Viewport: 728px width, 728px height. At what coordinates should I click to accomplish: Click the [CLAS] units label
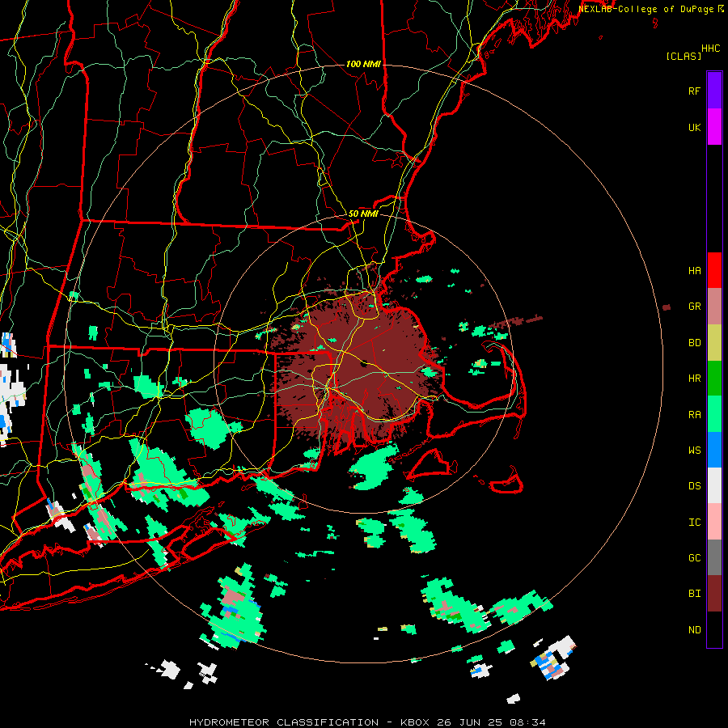684,56
